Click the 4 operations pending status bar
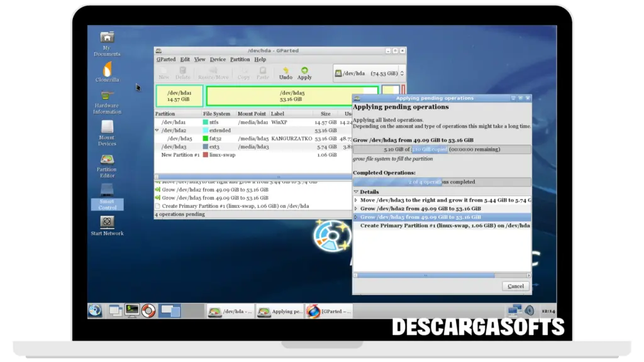 [x=253, y=214]
